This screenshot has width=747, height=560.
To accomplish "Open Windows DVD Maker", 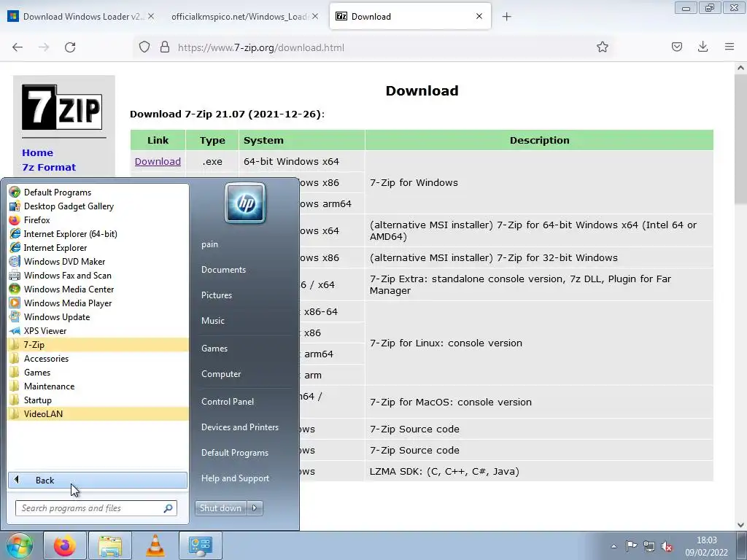I will point(98,262).
